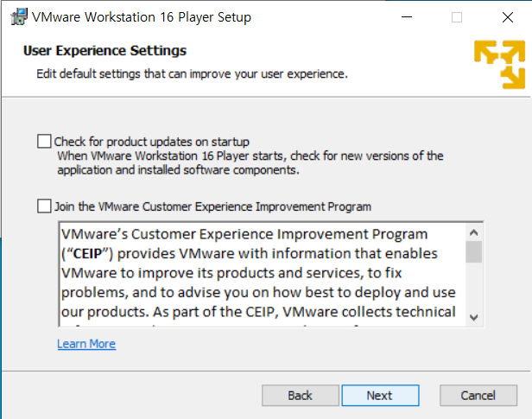Open the Learn More link
The width and height of the screenshot is (532, 419).
point(86,344)
